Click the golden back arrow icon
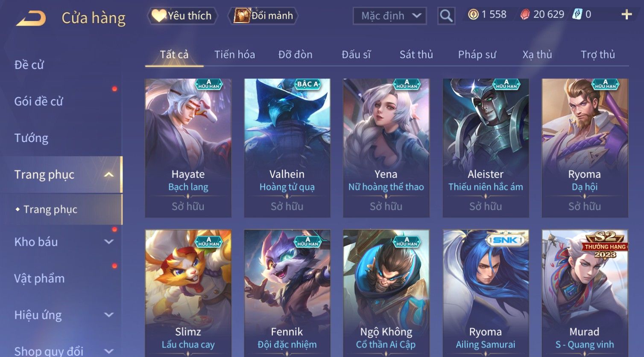The height and width of the screenshot is (357, 644). pyautogui.click(x=31, y=18)
